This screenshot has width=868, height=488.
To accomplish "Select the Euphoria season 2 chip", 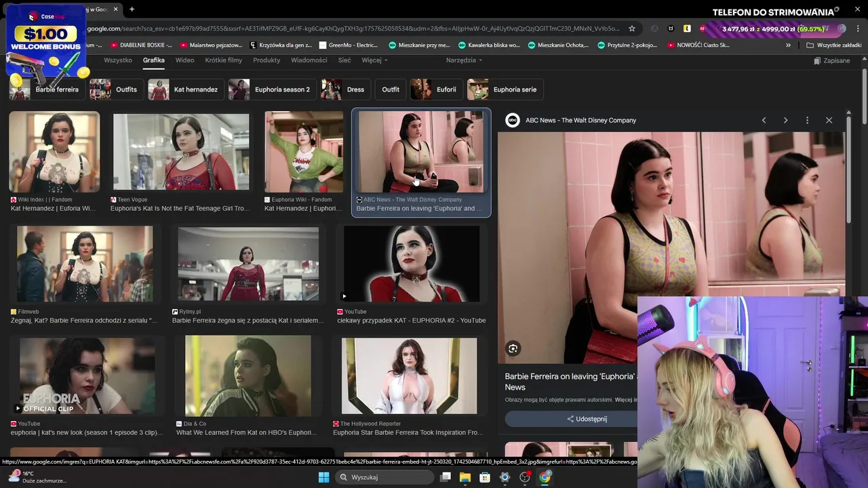I will coord(272,89).
